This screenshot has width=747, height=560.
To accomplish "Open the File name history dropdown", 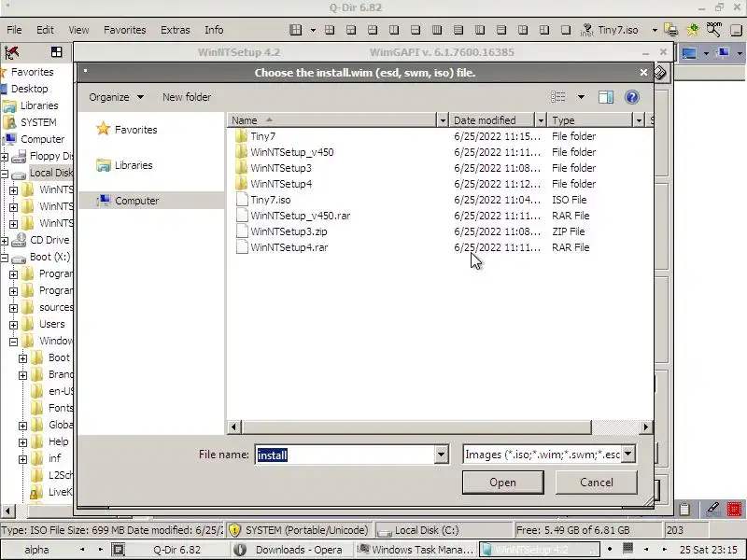I will click(x=441, y=455).
